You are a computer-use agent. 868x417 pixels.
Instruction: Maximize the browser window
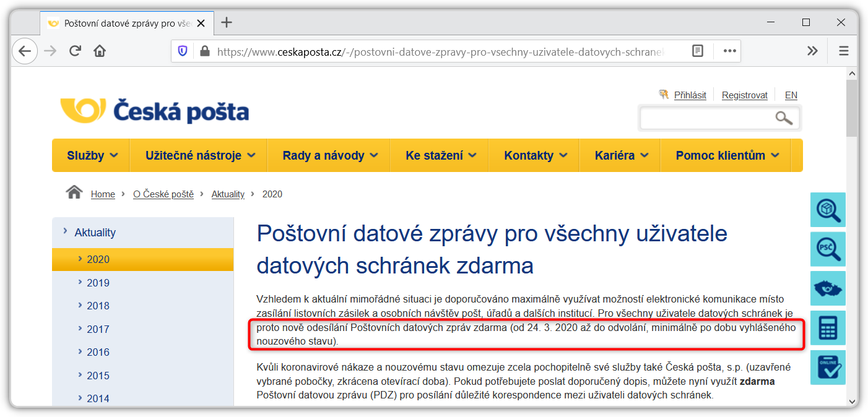(x=805, y=22)
